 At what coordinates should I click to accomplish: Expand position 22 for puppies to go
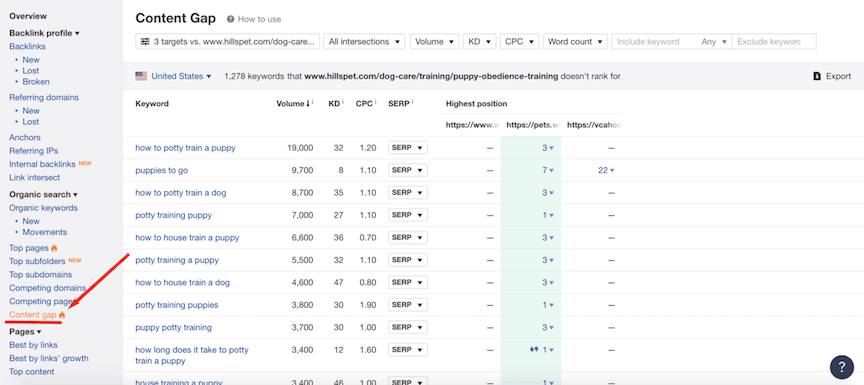coord(606,171)
